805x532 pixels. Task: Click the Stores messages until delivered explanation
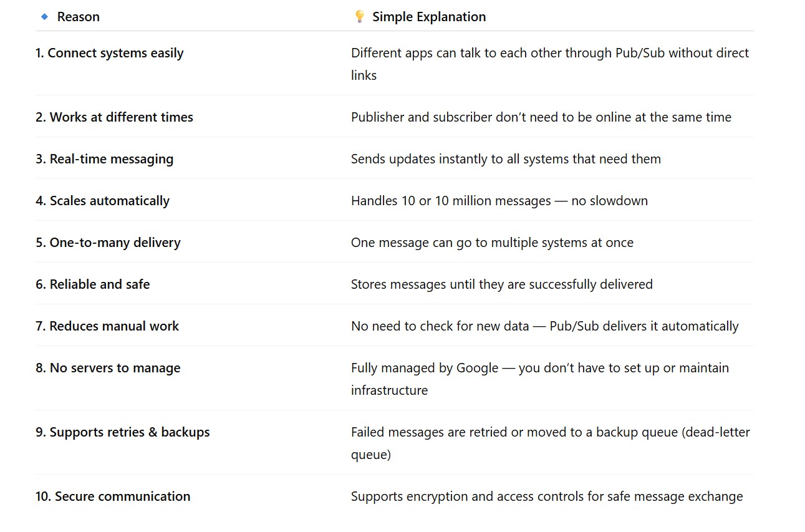(x=501, y=284)
